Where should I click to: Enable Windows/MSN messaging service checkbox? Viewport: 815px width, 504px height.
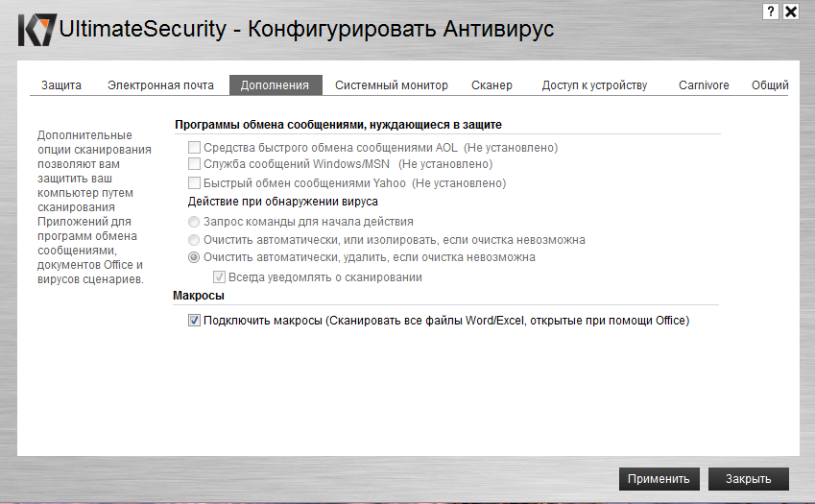pyautogui.click(x=195, y=165)
